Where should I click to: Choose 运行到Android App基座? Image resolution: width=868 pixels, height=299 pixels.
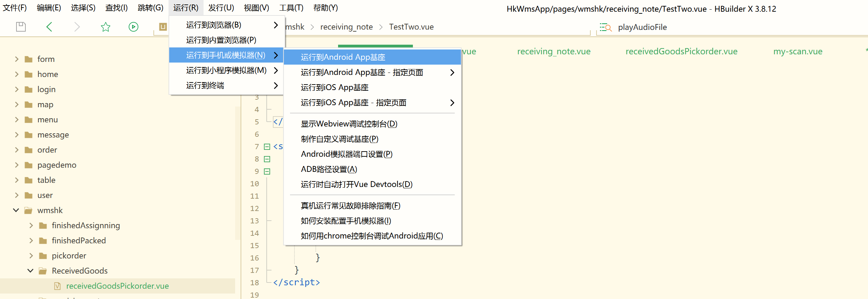coord(373,57)
